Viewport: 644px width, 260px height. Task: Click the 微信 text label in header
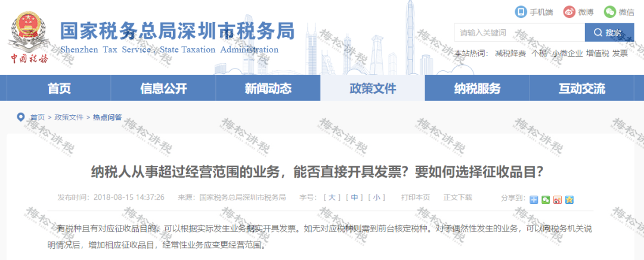(626, 12)
